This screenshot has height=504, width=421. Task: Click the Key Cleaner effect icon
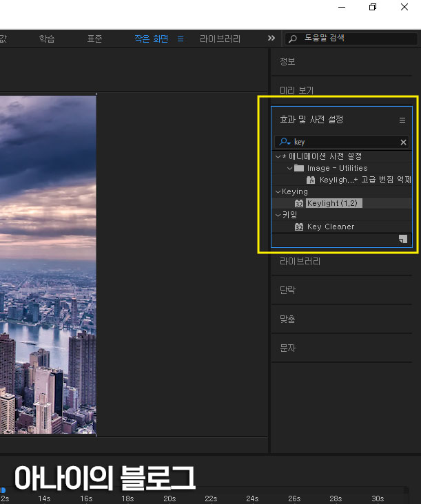point(299,227)
